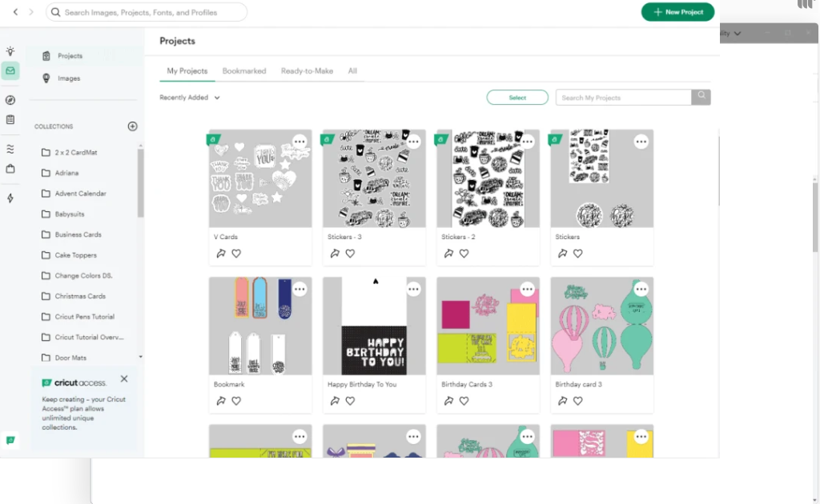
Task: Click the back navigation arrow
Action: coord(16,12)
